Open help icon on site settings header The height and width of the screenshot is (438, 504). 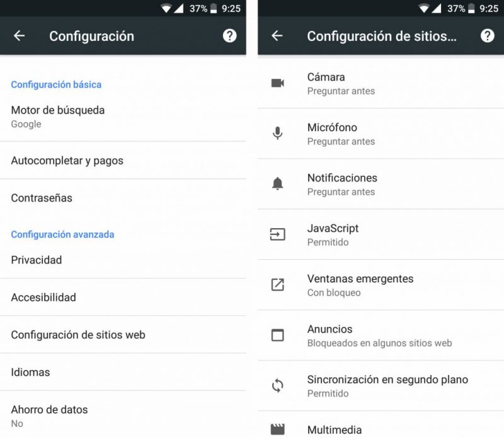(487, 36)
